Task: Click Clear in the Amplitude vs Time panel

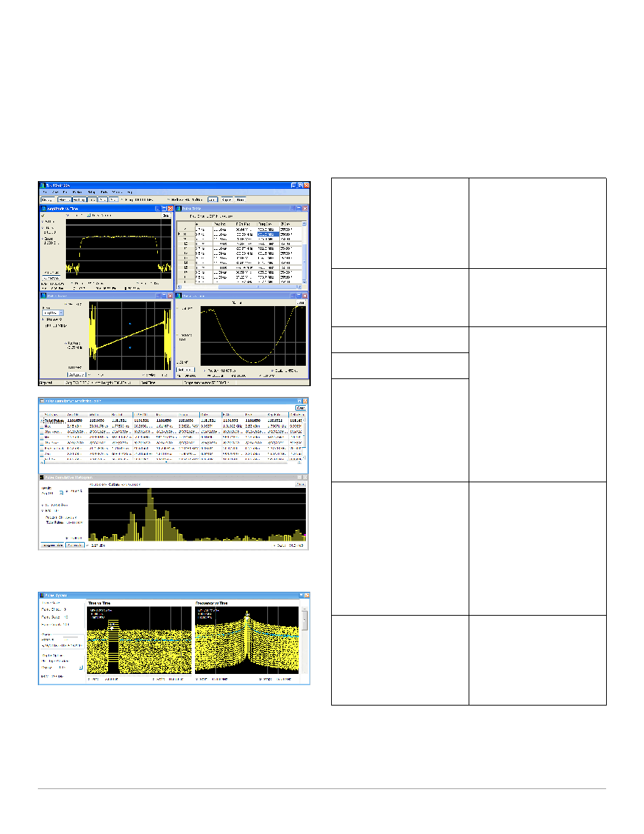Action: [166, 216]
